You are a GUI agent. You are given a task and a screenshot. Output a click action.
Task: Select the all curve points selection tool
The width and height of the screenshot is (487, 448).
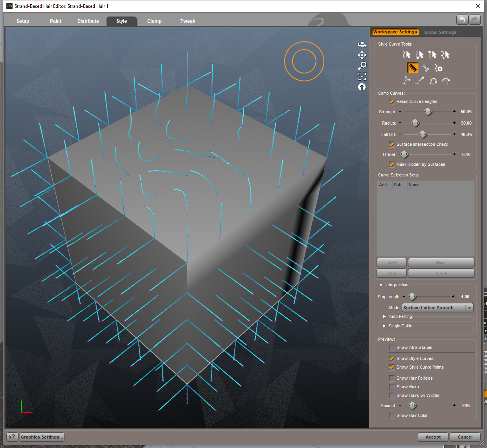pos(445,55)
